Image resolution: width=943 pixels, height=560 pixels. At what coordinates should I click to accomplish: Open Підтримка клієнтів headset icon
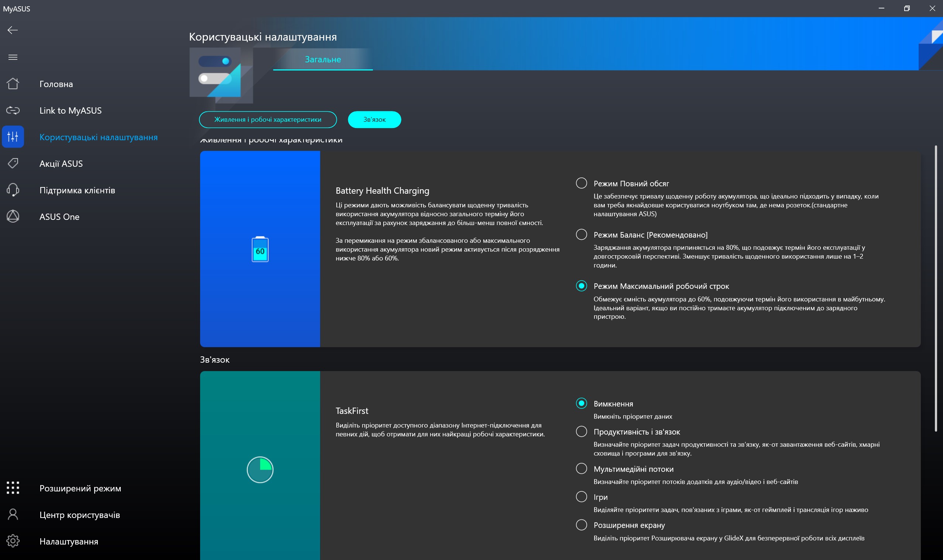[13, 190]
